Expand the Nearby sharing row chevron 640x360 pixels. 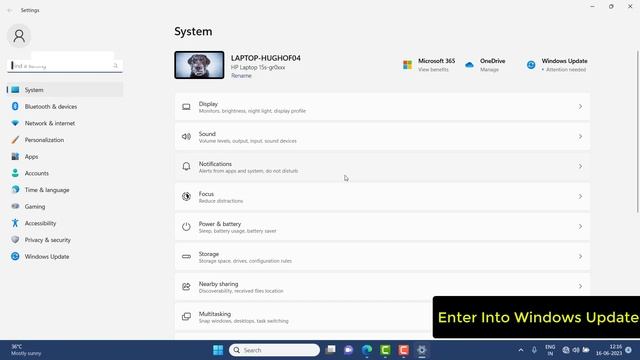coord(580,287)
